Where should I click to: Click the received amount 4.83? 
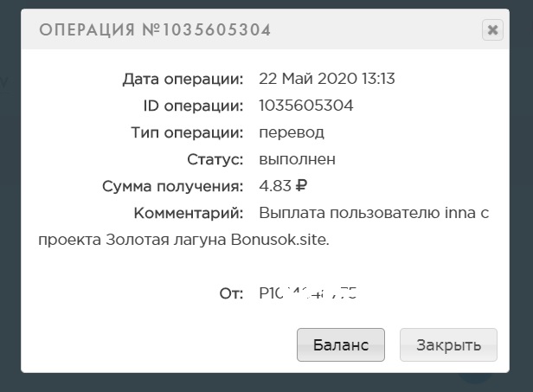point(275,186)
